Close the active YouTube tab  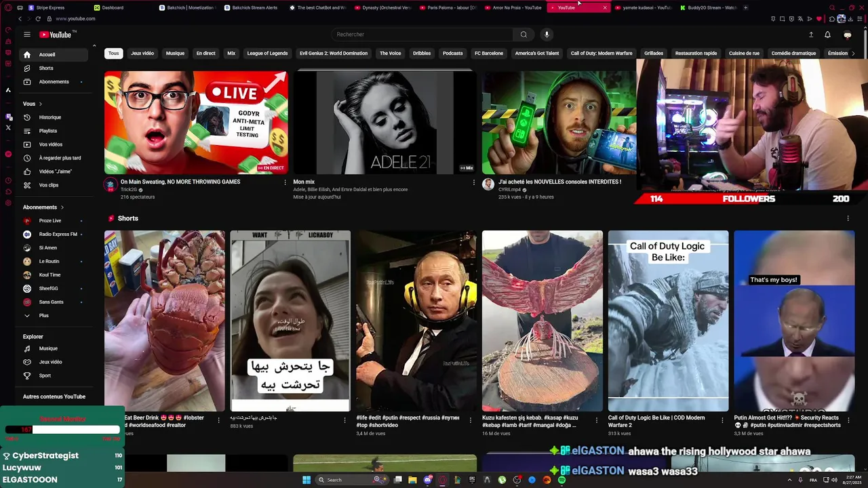pyautogui.click(x=605, y=7)
